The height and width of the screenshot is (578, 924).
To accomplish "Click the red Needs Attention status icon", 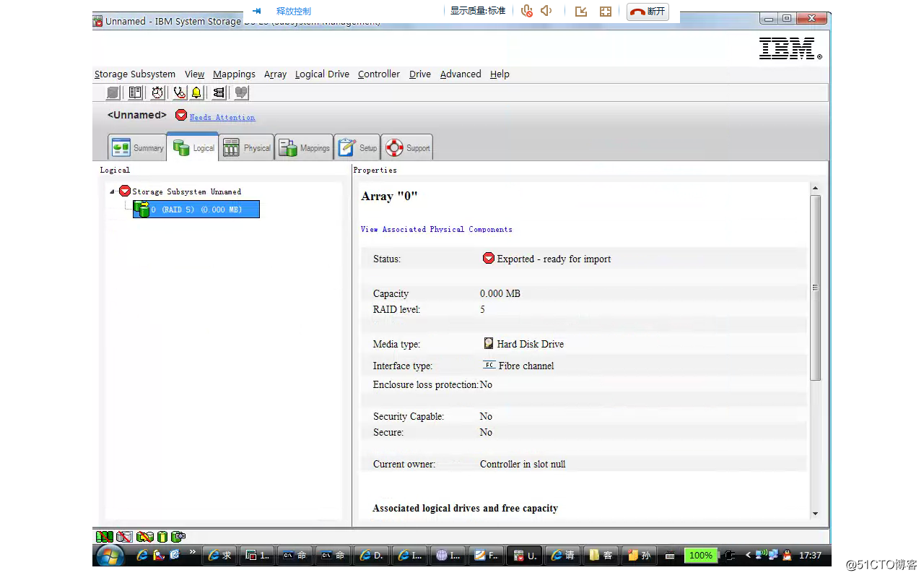I will click(x=181, y=116).
